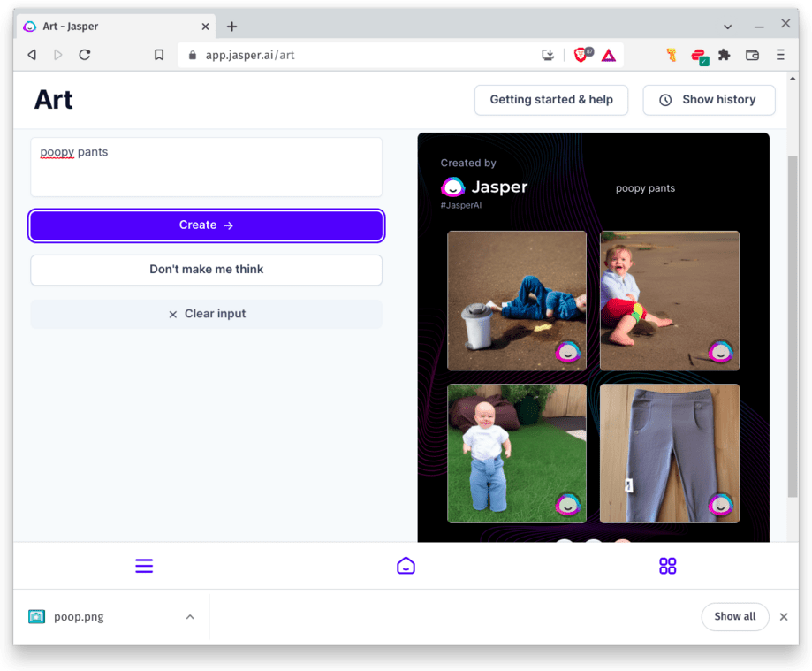This screenshot has height=671, width=812.
Task: Click the install app icon in address bar
Action: (548, 55)
